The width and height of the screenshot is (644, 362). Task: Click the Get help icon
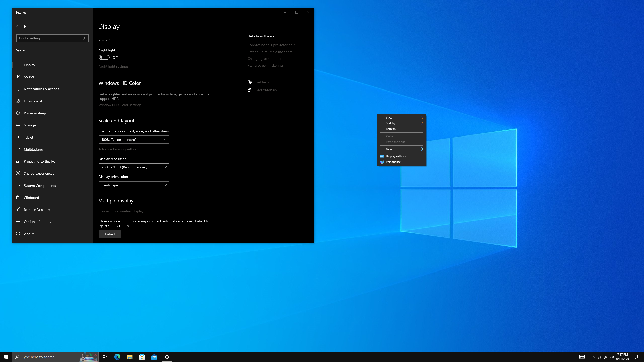pyautogui.click(x=250, y=82)
